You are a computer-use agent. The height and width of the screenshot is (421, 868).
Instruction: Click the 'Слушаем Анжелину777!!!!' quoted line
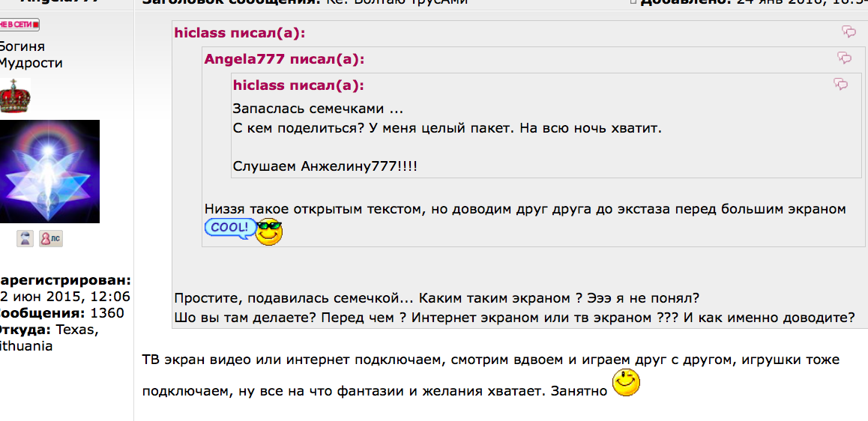(325, 165)
